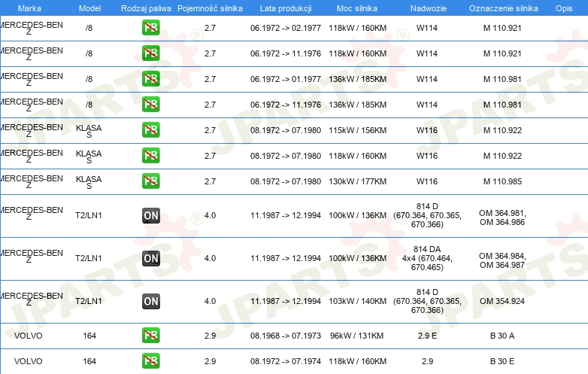The image size is (588, 374).
Task: Click petrol icon in 136kW row ending 01.1977
Action: [x=150, y=79]
